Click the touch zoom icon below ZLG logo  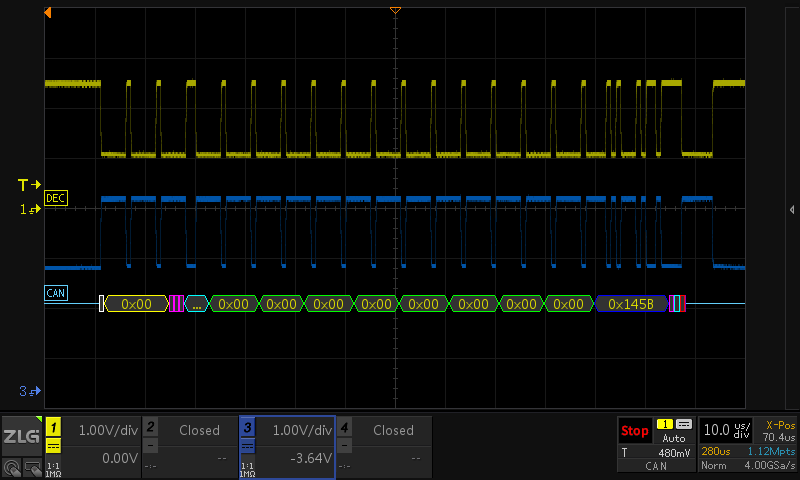point(11,466)
